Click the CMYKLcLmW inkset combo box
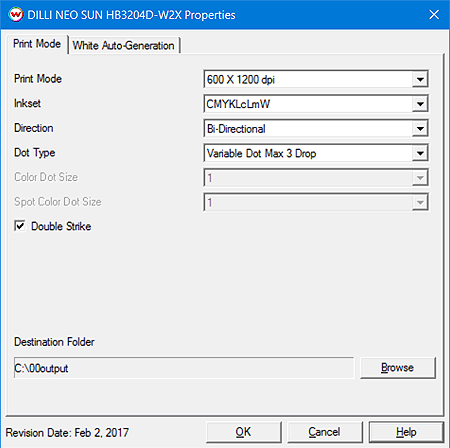This screenshot has height=448, width=450. click(x=315, y=104)
